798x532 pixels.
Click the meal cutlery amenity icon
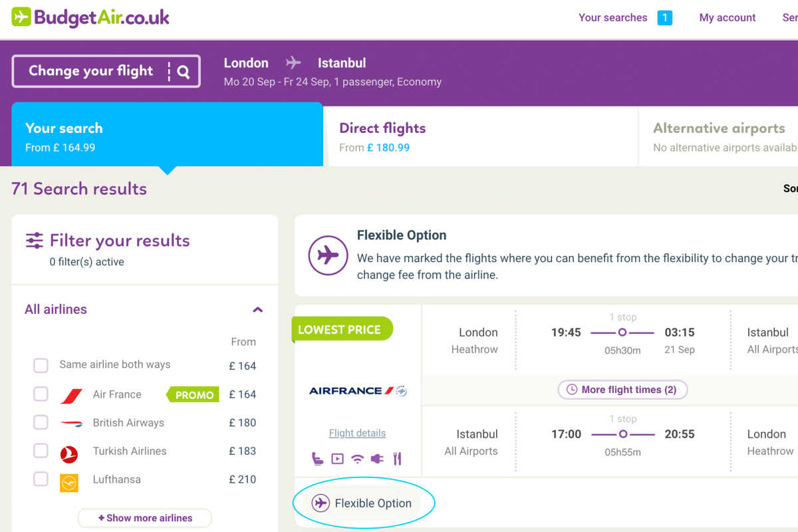tap(398, 458)
